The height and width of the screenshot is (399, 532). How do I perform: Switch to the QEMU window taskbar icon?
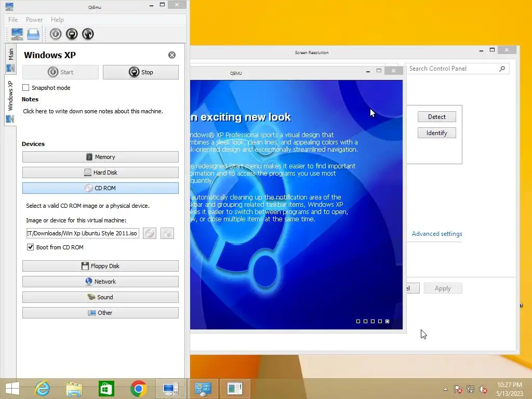(235, 389)
